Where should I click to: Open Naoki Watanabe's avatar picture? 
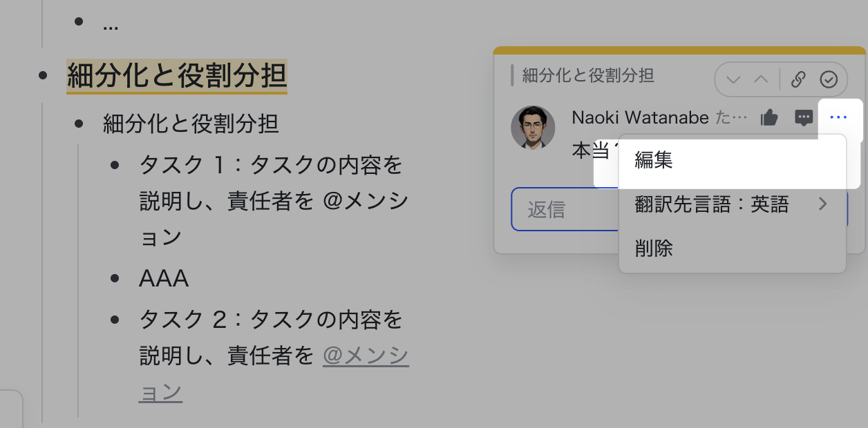click(533, 127)
